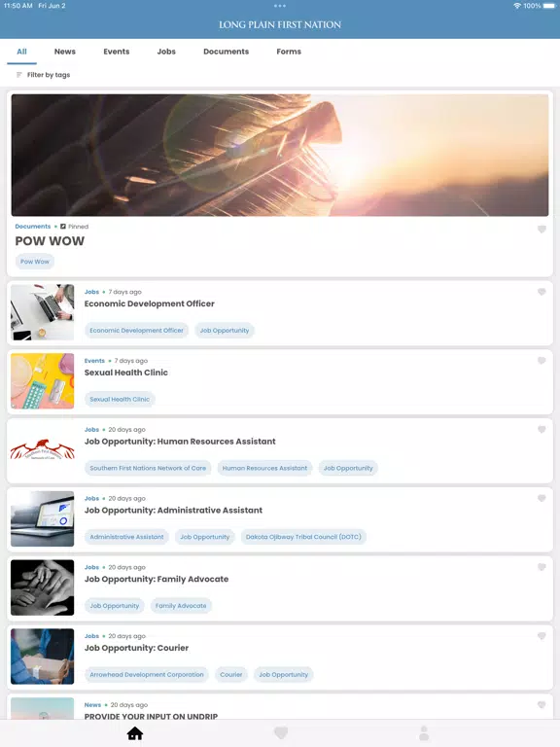Open Job Opportunity: Courier post title
Screen dimensions: 560x747
pos(136,648)
